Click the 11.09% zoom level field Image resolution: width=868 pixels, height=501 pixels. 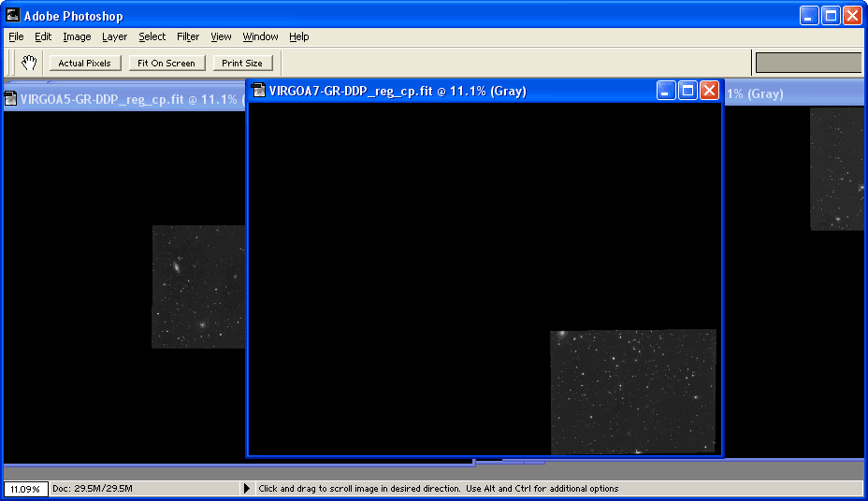(25, 489)
